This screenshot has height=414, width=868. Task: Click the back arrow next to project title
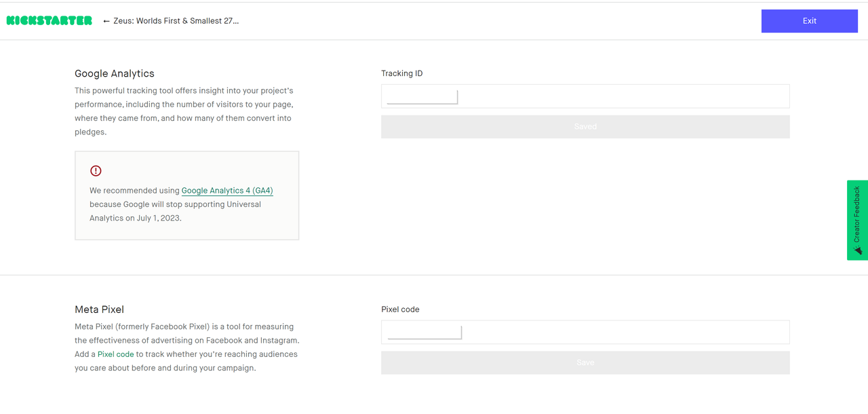coord(106,20)
